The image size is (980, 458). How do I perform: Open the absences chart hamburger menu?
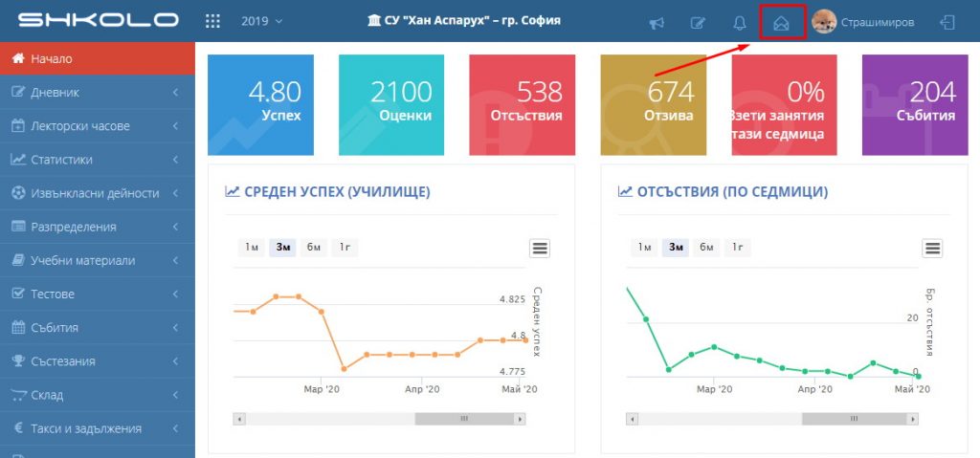click(932, 249)
